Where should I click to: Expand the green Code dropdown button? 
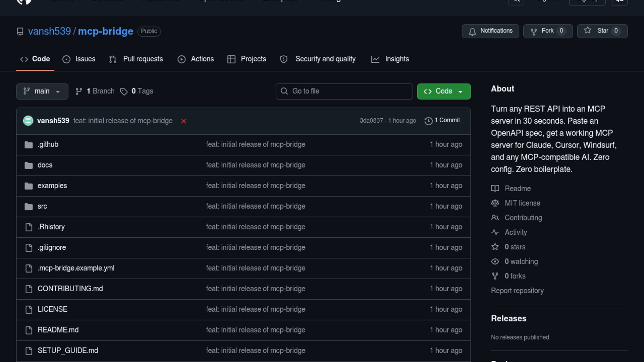click(x=443, y=92)
